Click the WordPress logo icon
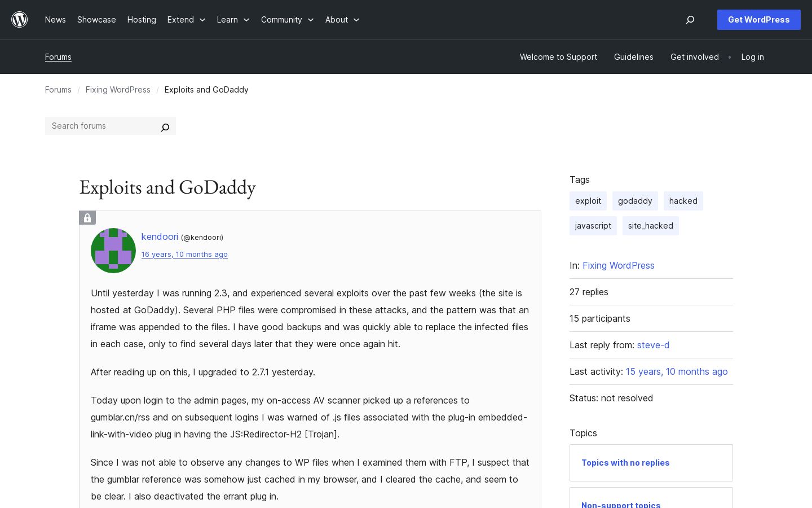The image size is (812, 508). point(20,20)
